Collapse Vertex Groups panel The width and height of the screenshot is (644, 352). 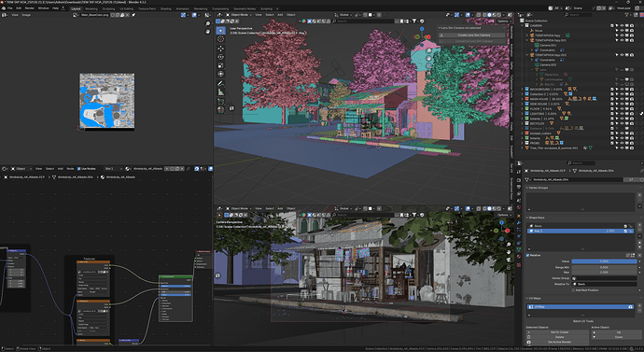click(x=527, y=188)
